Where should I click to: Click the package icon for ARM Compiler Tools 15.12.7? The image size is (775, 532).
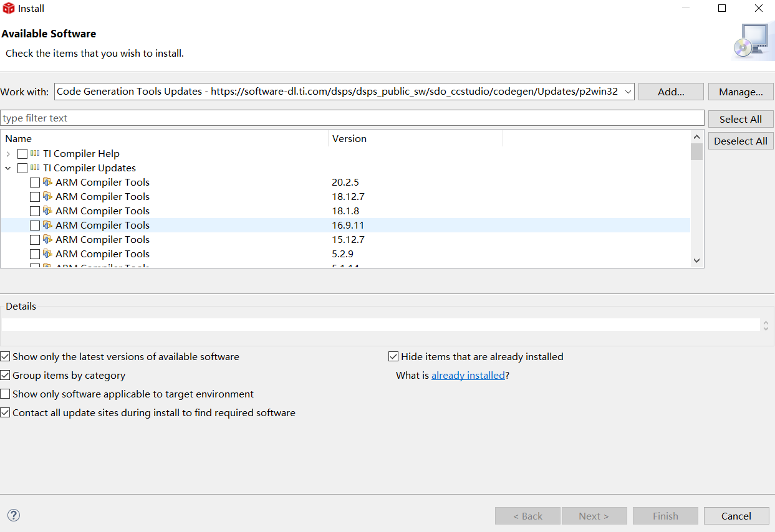click(x=47, y=239)
